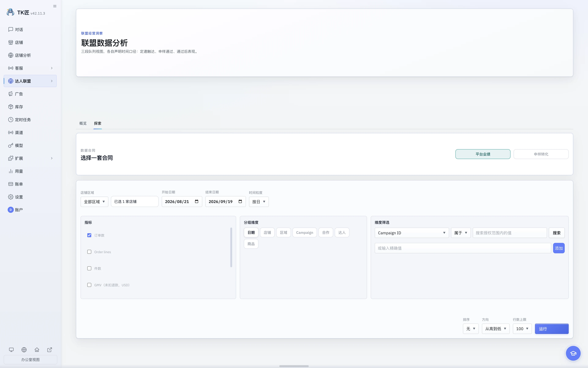Image resolution: width=588 pixels, height=368 pixels.
Task: Click the globe icon at sidebar bottom
Action: pyautogui.click(x=24, y=350)
